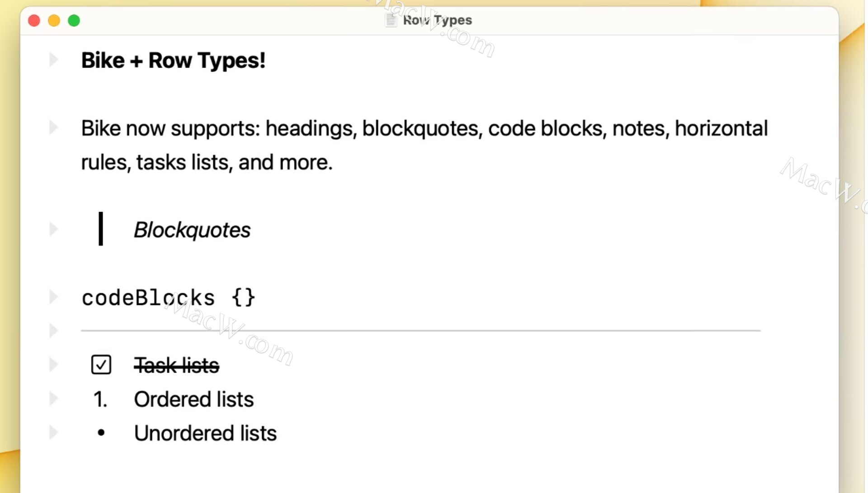Zoom the Row Types window with green button
The height and width of the screenshot is (493, 868).
[x=74, y=20]
